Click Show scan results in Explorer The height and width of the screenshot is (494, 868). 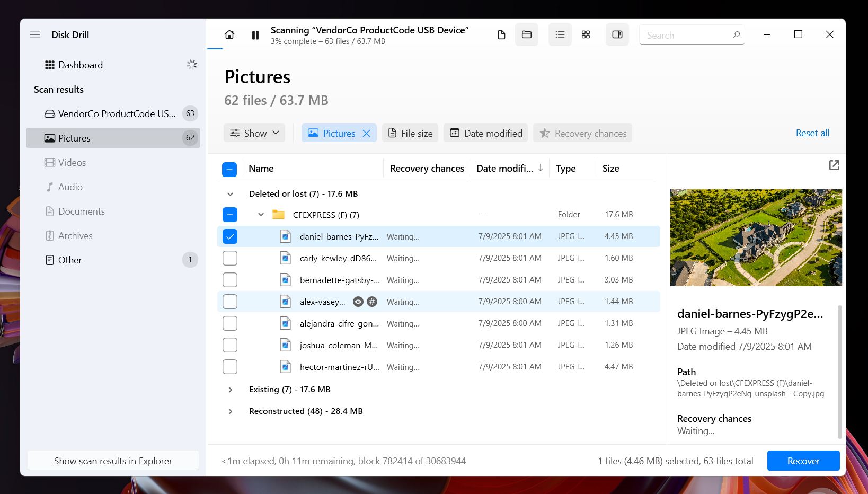click(x=113, y=461)
